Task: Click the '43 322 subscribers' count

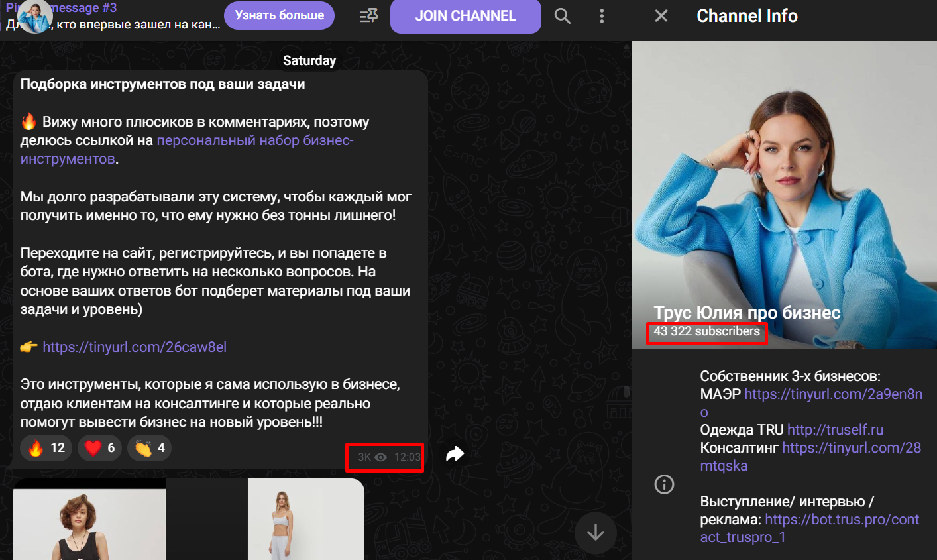Action: tap(706, 331)
